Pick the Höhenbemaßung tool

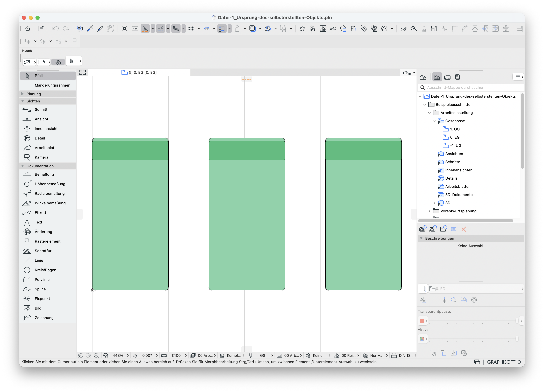pos(48,184)
